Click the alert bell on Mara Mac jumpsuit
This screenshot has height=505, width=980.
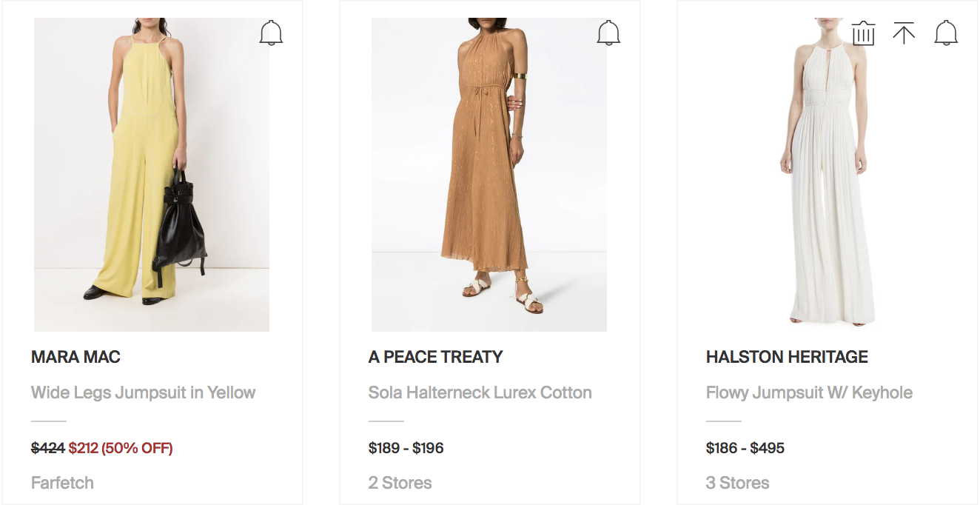pyautogui.click(x=272, y=33)
